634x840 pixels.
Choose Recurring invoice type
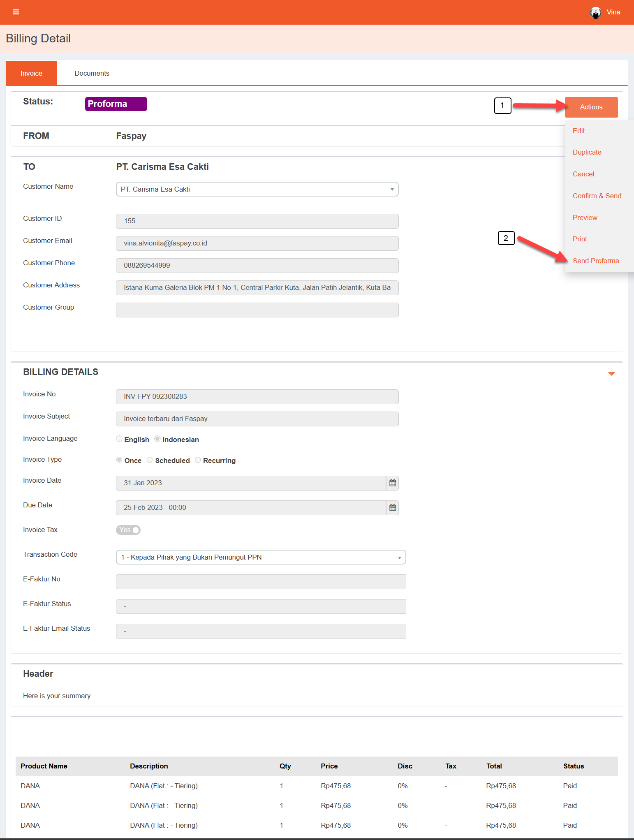pyautogui.click(x=198, y=460)
